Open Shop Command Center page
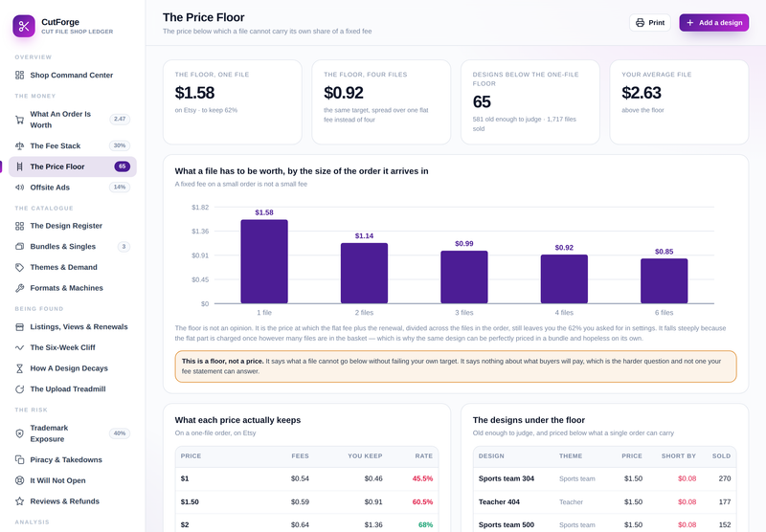Screen dimensions: 766x532 (x=73, y=76)
